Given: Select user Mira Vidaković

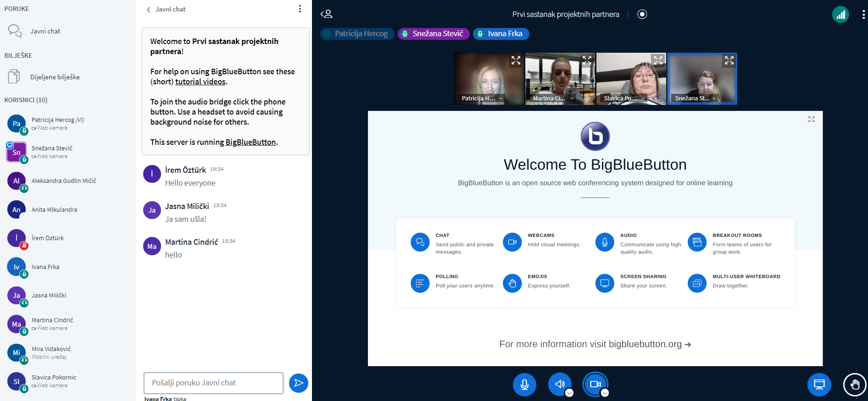Looking at the screenshot, I should pos(68,353).
